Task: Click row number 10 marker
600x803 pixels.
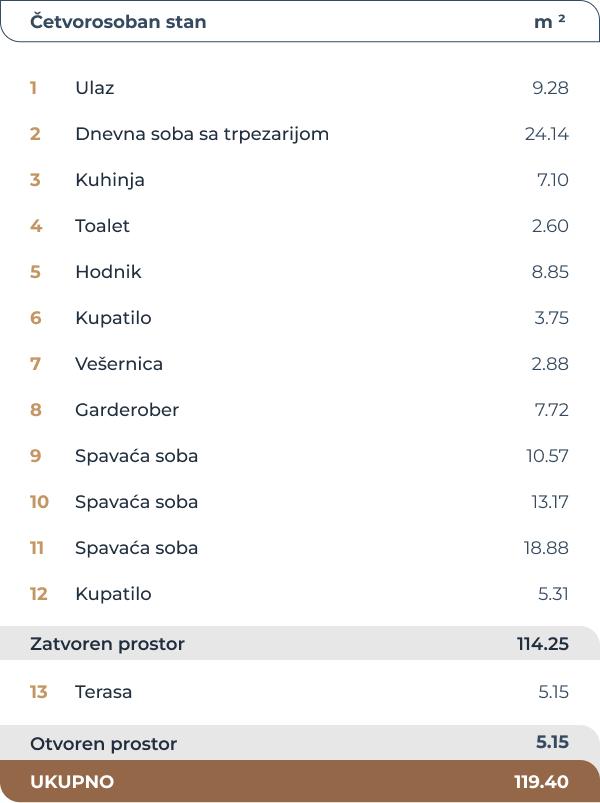Action: pos(39,502)
